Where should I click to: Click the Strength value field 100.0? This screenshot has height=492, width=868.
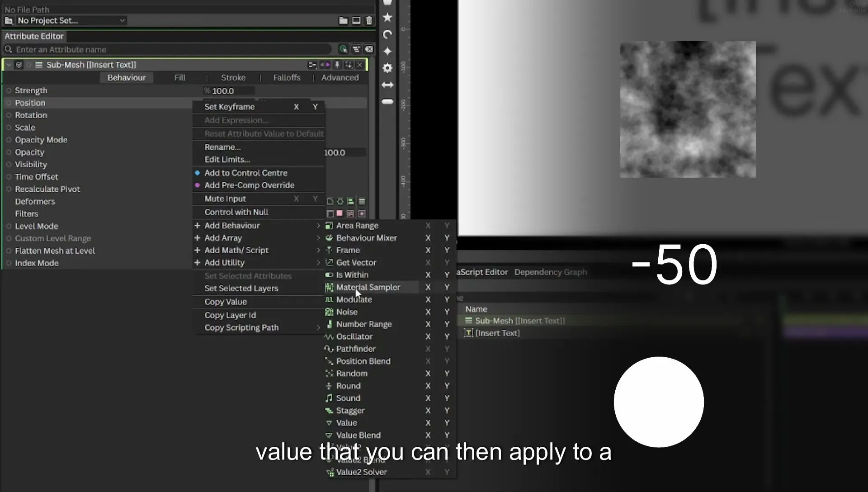[229, 91]
